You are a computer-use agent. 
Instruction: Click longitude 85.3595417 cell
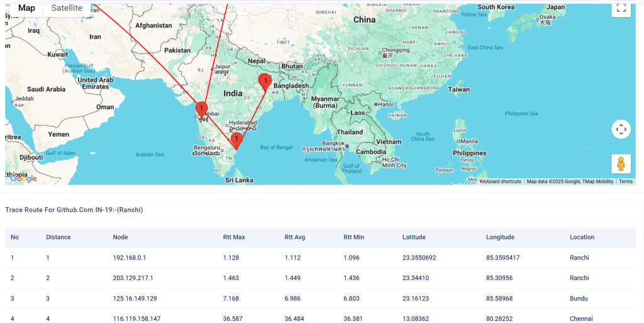click(503, 258)
